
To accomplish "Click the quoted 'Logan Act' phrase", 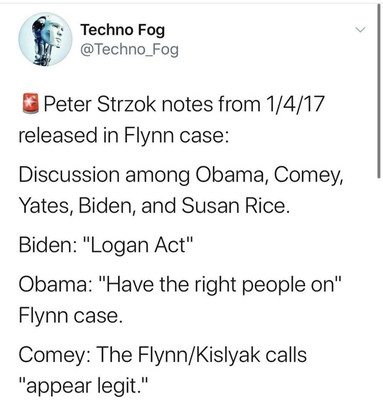I will [139, 246].
